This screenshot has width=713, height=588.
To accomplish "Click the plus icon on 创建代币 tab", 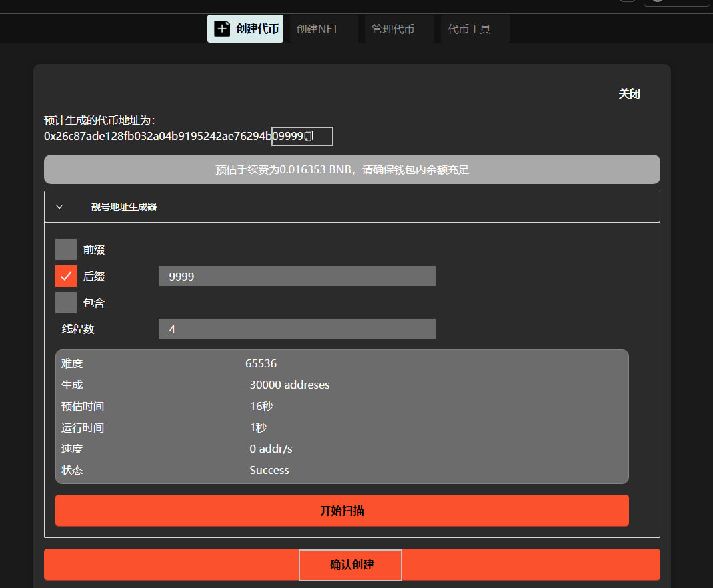I will 222,29.
